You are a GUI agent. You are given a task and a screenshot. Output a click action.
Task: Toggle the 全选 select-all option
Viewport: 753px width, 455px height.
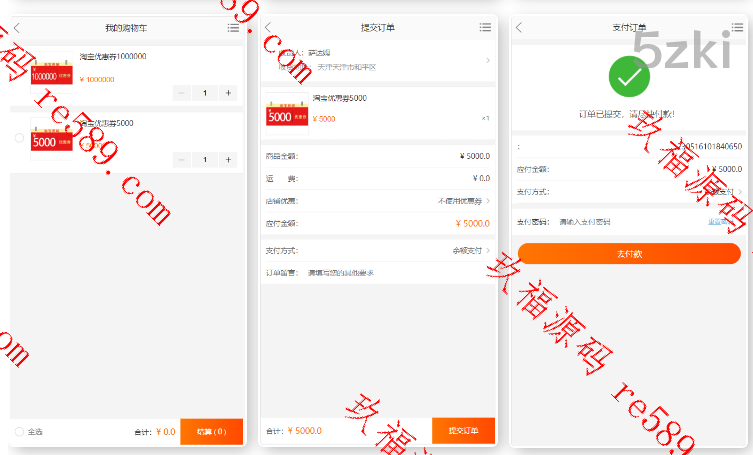[x=19, y=432]
